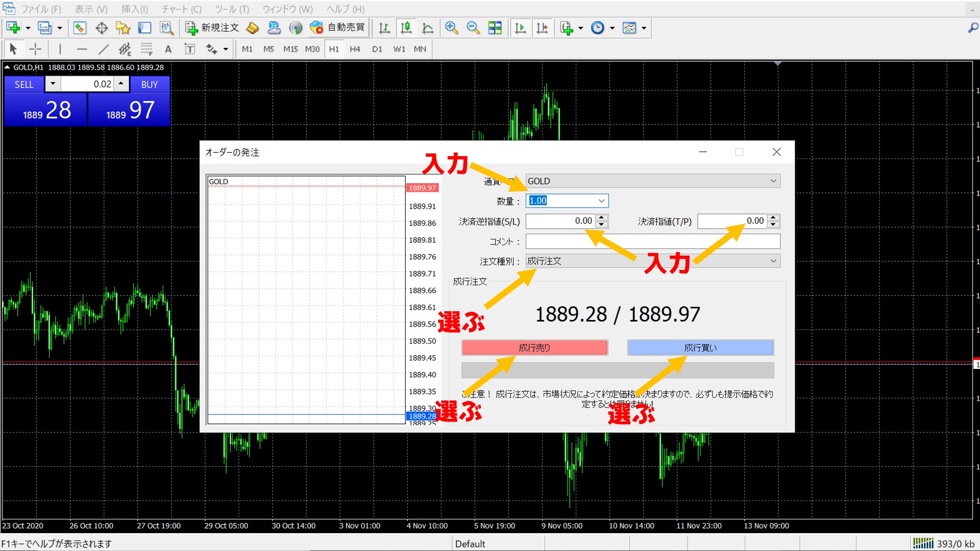Click the virtual hosting cloud icon
The width and height of the screenshot is (980, 551).
point(274,28)
